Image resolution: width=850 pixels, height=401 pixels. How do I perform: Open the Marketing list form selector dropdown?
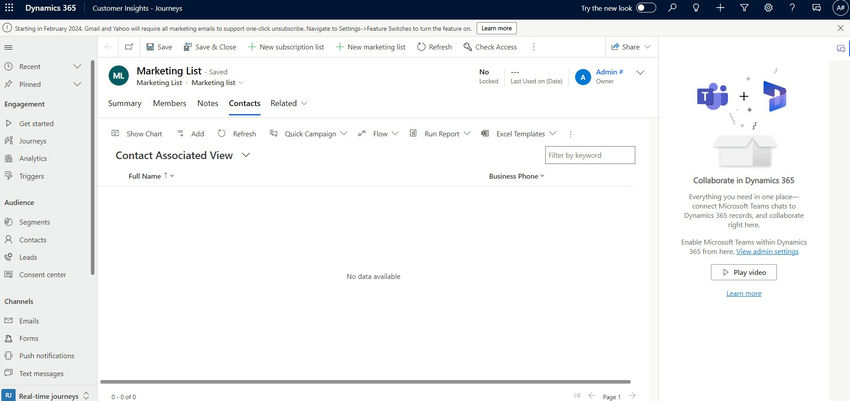click(x=217, y=83)
